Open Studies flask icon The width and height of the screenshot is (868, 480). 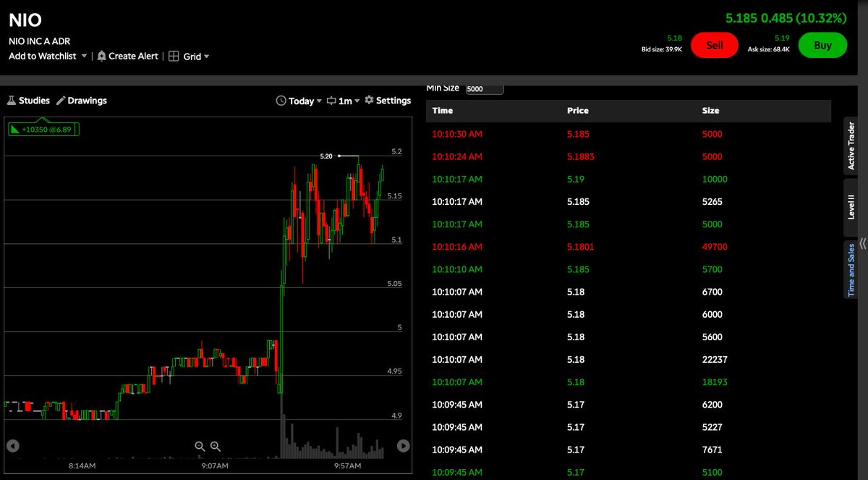coord(12,101)
